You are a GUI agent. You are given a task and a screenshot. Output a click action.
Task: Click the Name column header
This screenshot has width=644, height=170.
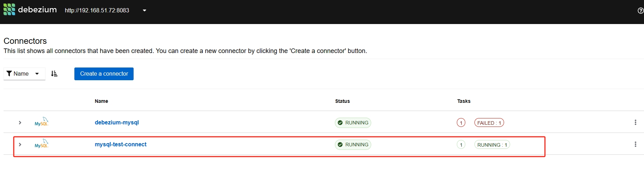(x=102, y=101)
